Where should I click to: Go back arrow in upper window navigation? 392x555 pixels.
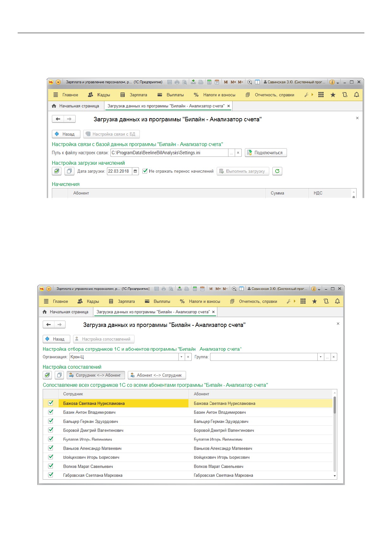point(58,119)
